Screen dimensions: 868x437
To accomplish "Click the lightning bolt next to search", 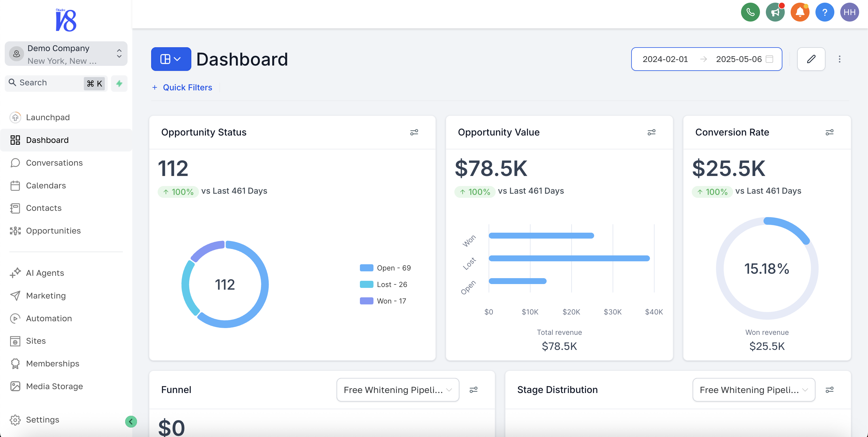I will pyautogui.click(x=119, y=84).
